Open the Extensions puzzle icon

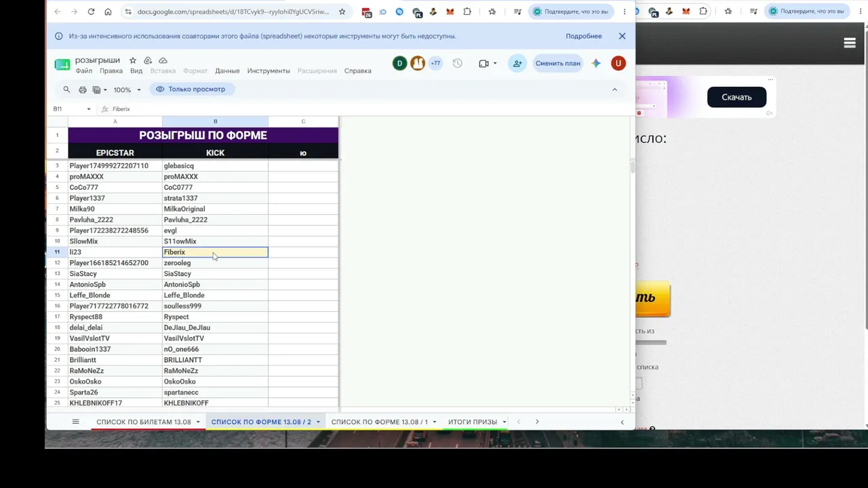(x=467, y=12)
